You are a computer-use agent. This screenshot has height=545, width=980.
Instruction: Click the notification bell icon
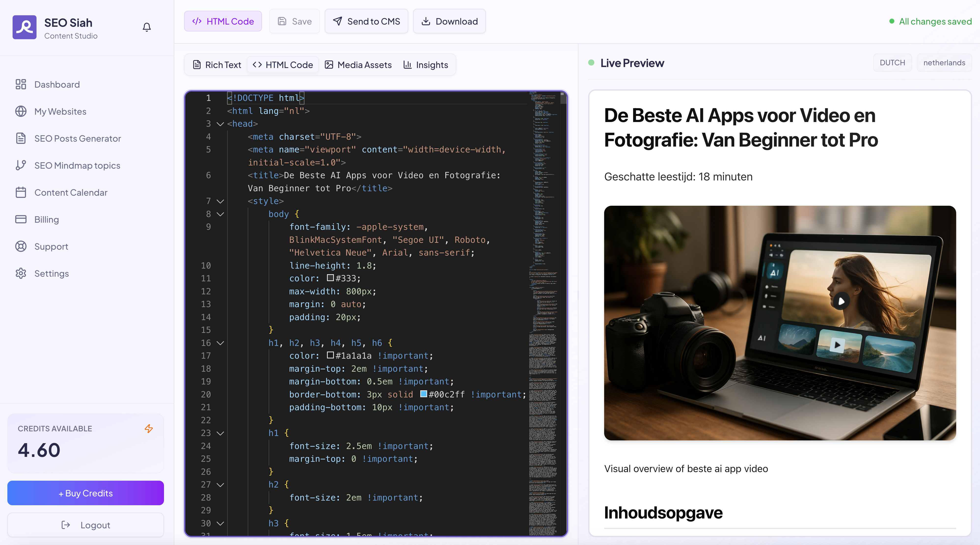147,27
